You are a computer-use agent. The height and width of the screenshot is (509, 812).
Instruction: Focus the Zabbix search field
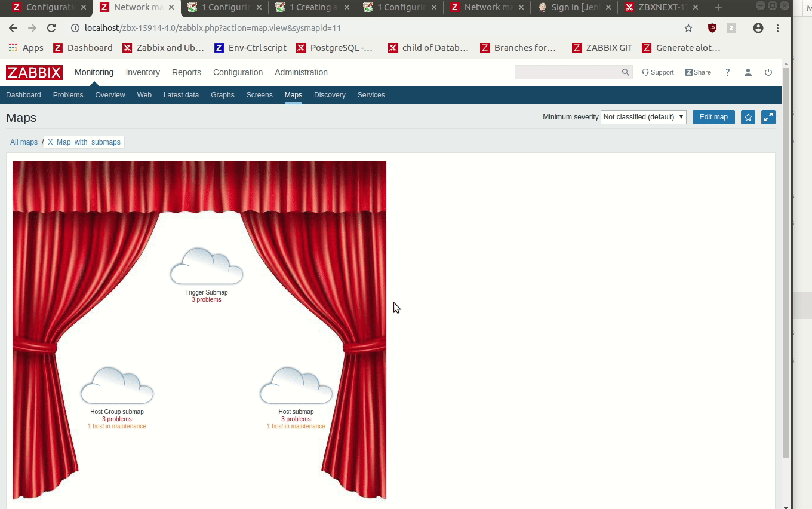(568, 72)
